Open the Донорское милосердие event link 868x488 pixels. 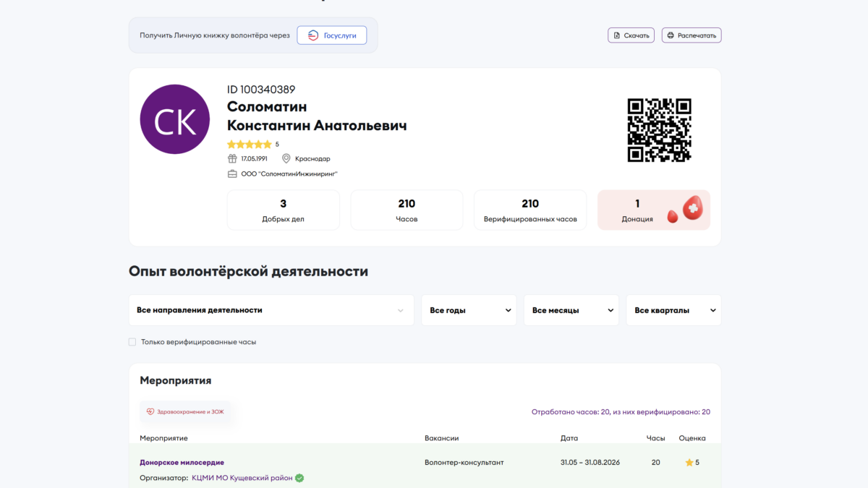[182, 463]
